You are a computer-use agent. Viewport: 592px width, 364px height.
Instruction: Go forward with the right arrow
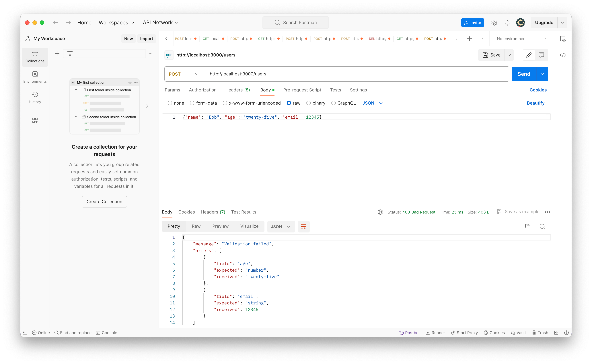[68, 22]
